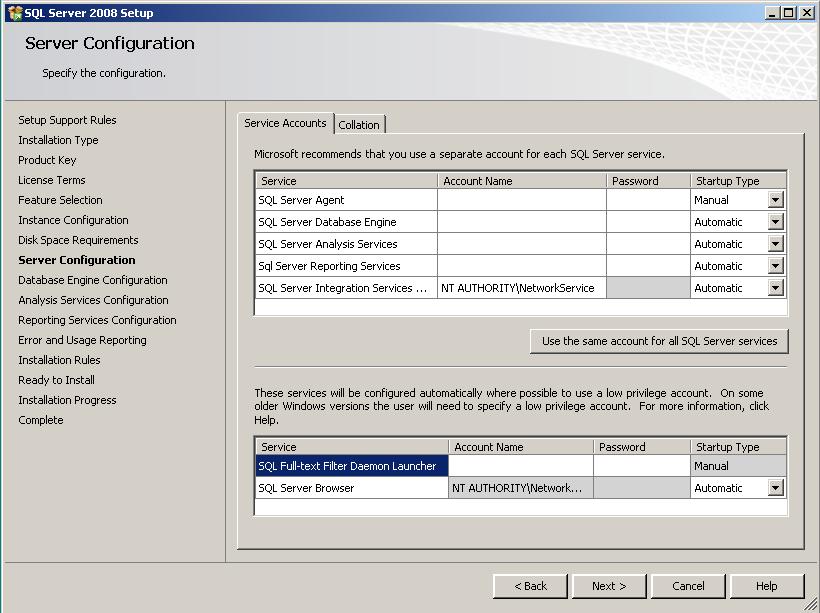
Task: Click Error and Usage Reporting in the steps list
Action: [83, 340]
